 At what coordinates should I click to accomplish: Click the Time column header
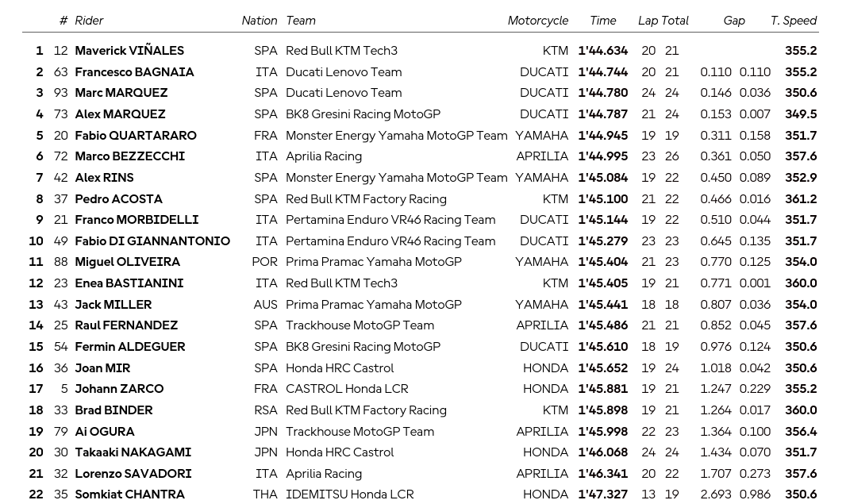(603, 21)
